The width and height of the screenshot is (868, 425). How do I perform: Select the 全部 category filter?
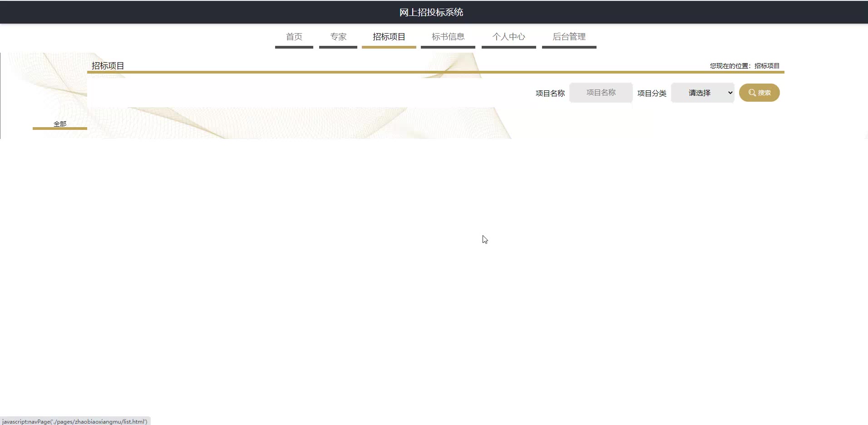[60, 124]
